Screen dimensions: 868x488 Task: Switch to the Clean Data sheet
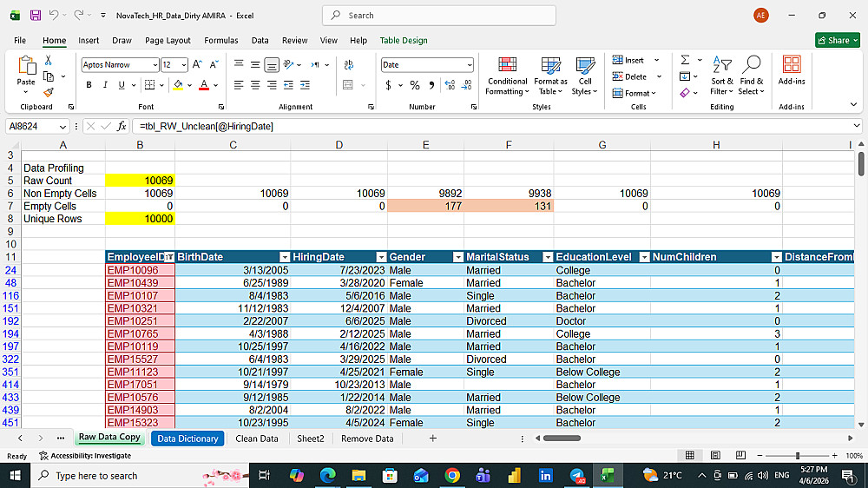[x=257, y=439]
